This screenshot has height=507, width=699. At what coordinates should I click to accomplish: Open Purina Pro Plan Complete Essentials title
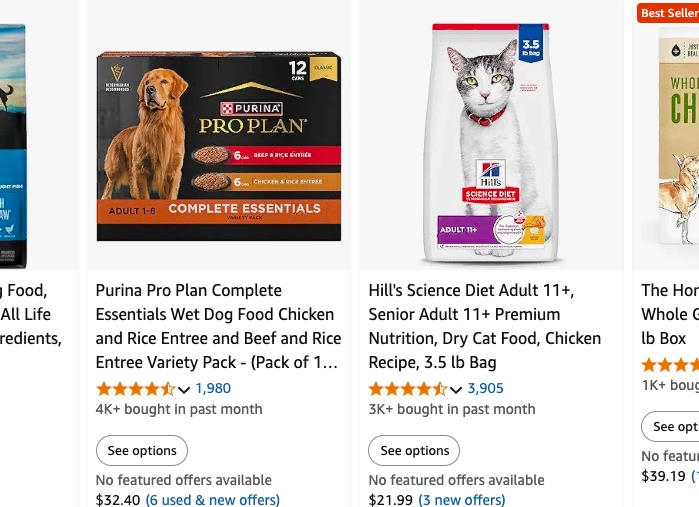point(218,326)
